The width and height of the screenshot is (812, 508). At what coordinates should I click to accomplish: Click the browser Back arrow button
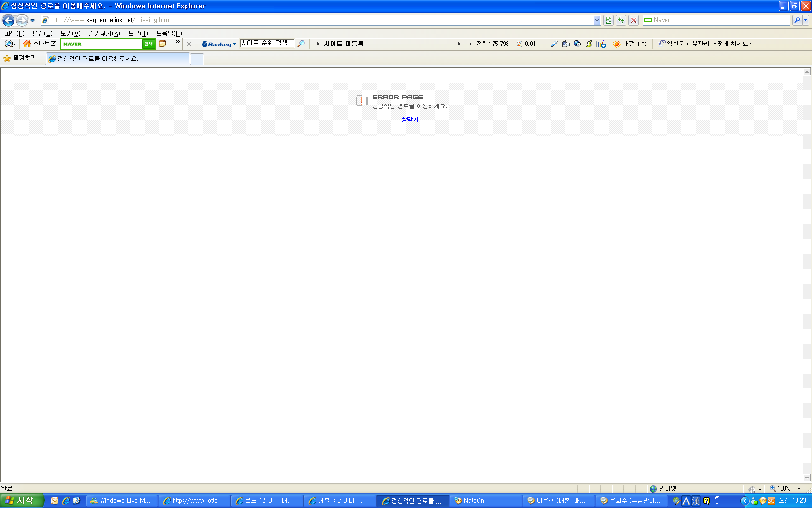pyautogui.click(x=8, y=20)
